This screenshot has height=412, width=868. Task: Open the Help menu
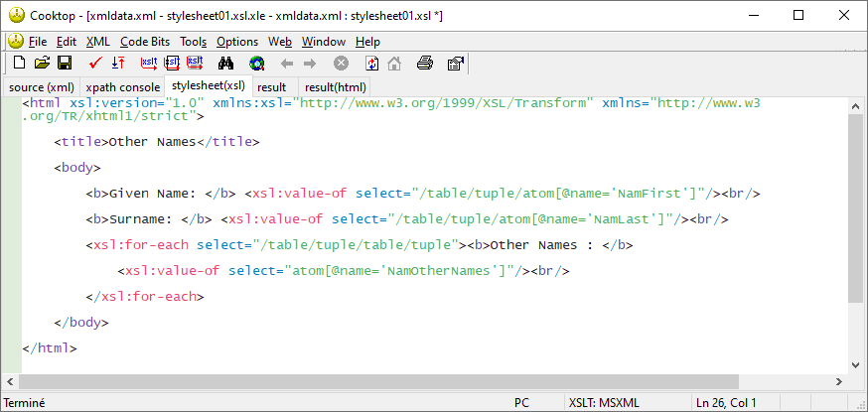pos(367,42)
